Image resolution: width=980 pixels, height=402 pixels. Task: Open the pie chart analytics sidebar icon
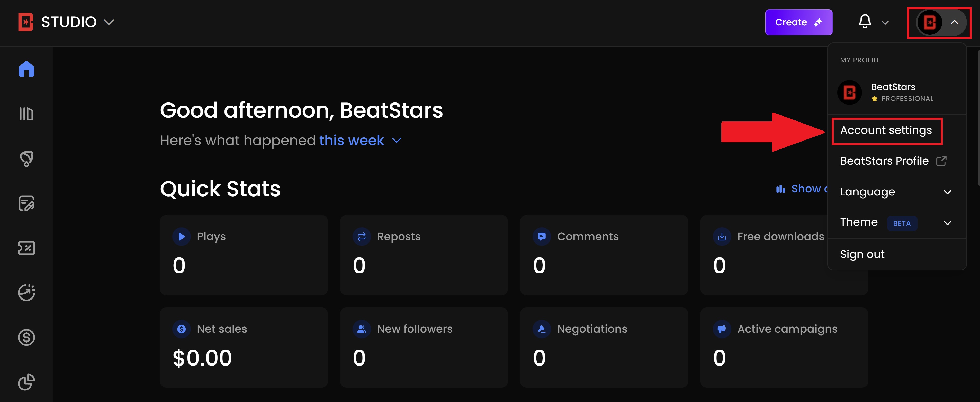click(26, 382)
